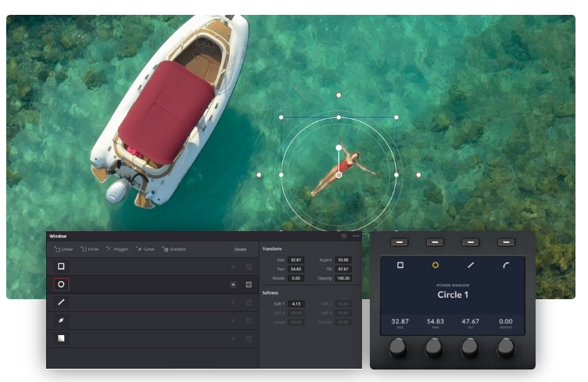Screen dimensions: 588x382
Task: Toggle invert on the circle window row
Action: [x=233, y=284]
